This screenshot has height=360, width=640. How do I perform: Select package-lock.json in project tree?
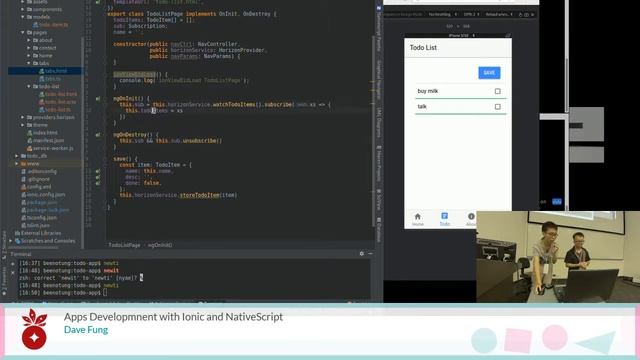pos(45,210)
